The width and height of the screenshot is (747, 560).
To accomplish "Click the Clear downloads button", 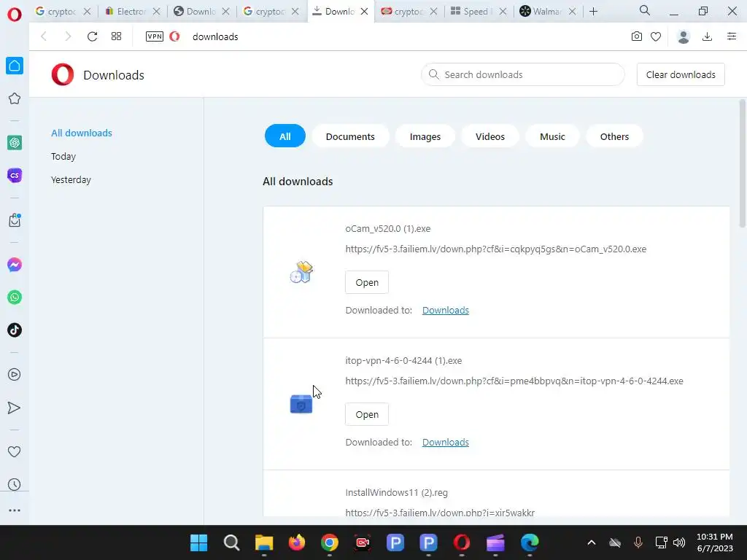I will point(681,75).
